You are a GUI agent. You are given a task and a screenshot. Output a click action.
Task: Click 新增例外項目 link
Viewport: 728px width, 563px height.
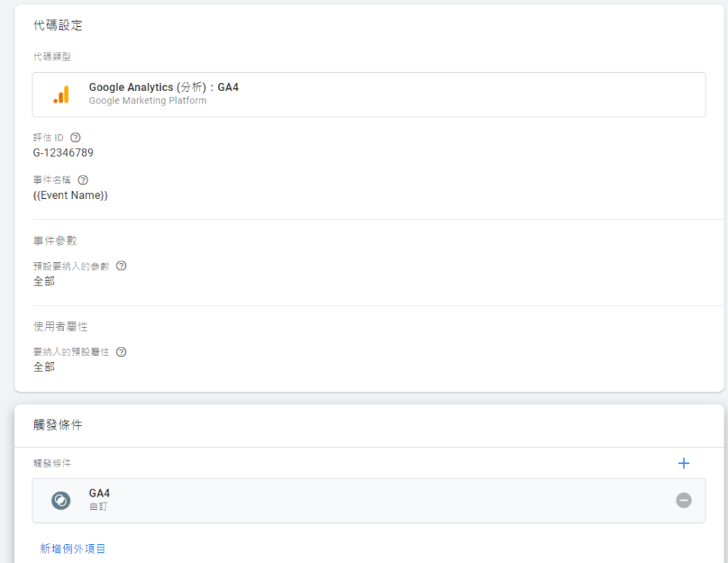(72, 548)
